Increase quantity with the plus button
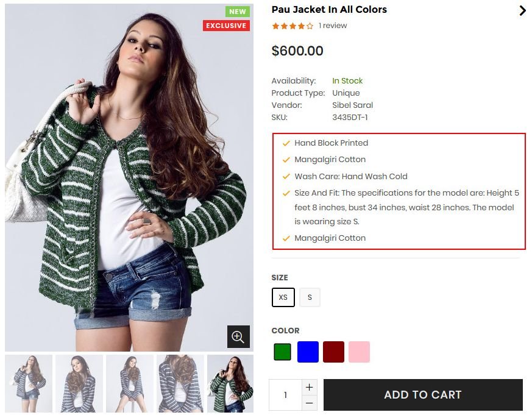532x415 pixels. pos(310,387)
